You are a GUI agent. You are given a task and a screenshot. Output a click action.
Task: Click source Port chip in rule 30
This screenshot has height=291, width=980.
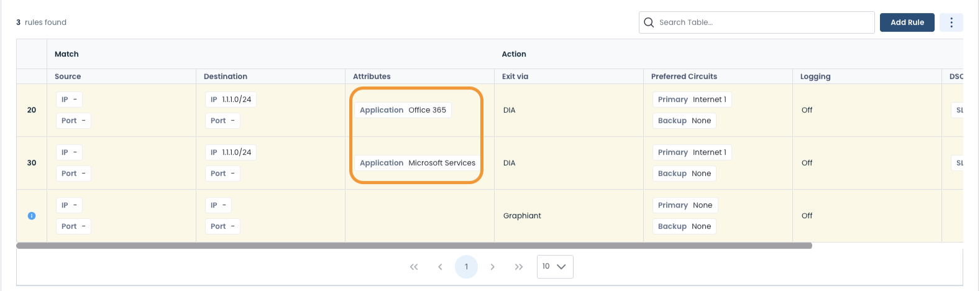point(73,173)
